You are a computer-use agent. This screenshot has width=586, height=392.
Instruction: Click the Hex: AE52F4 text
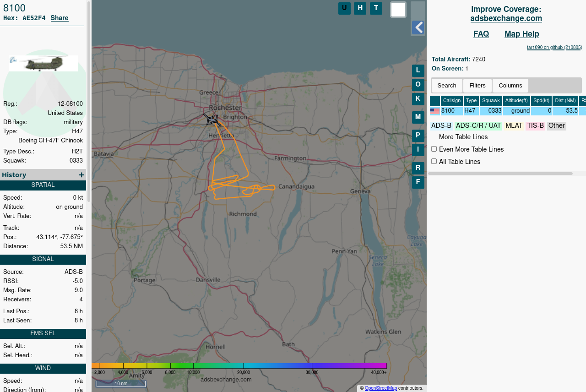(x=24, y=18)
